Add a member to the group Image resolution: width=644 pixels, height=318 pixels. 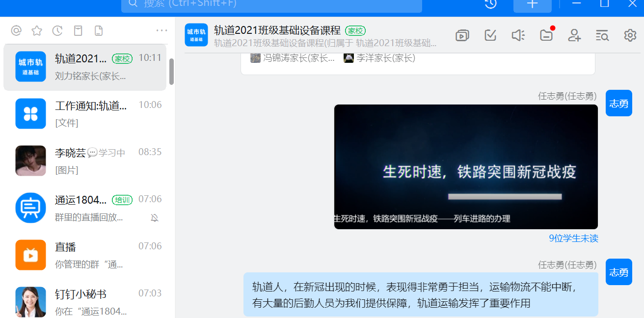(574, 35)
